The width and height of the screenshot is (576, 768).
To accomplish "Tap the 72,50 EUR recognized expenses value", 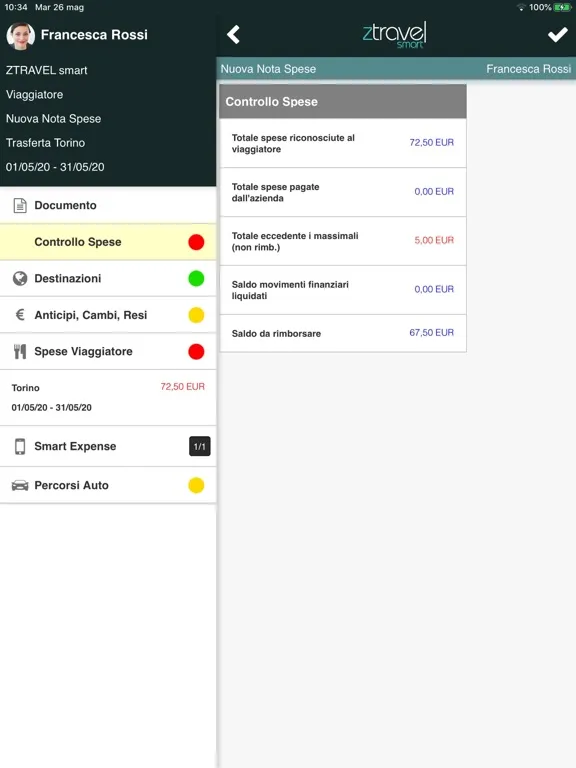I will 432,143.
